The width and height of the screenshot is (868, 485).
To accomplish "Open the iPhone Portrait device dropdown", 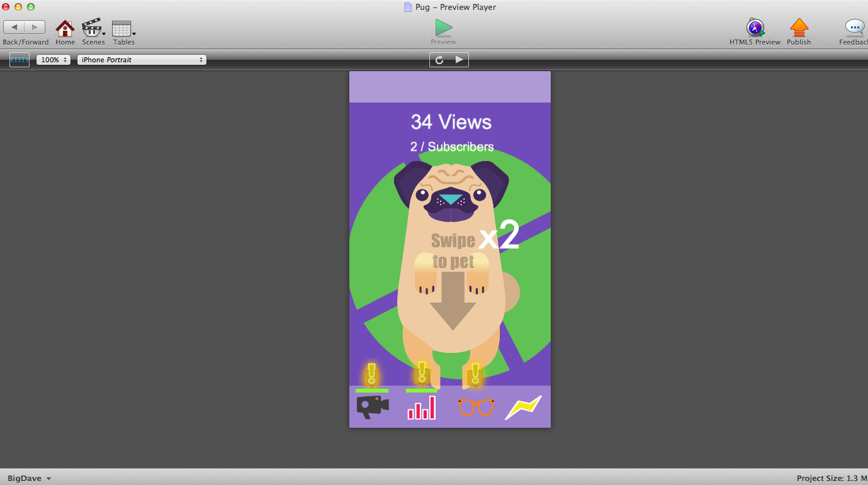I will [x=142, y=60].
